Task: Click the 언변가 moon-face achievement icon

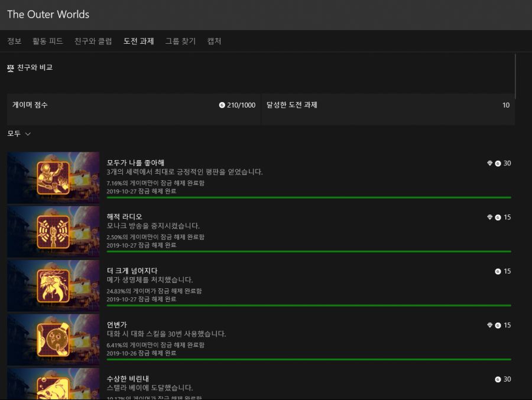Action: tap(53, 339)
